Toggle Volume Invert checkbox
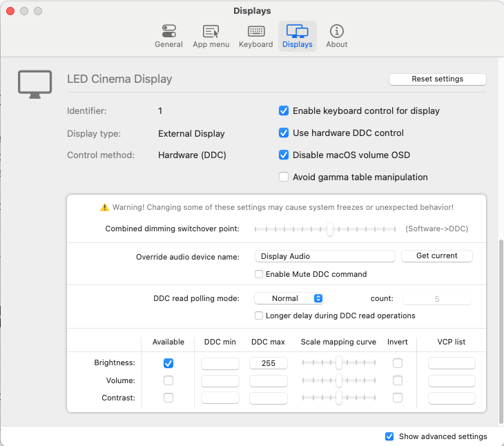The height and width of the screenshot is (446, 504). (398, 380)
